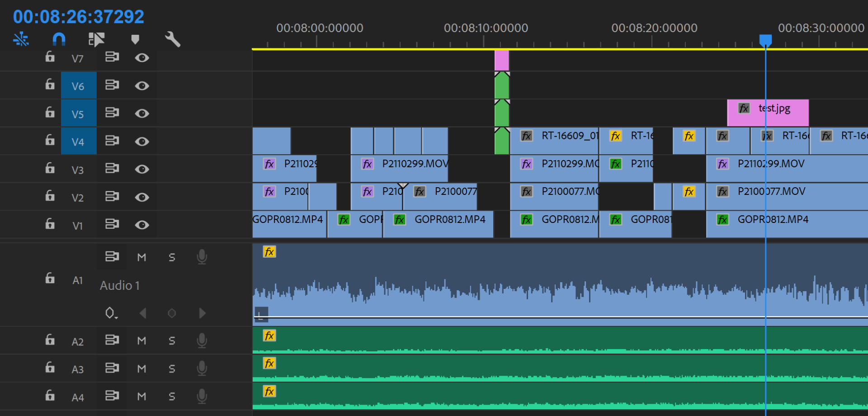Click the playhead timecode 00:08:26:37292
868x416 pixels.
tap(79, 17)
